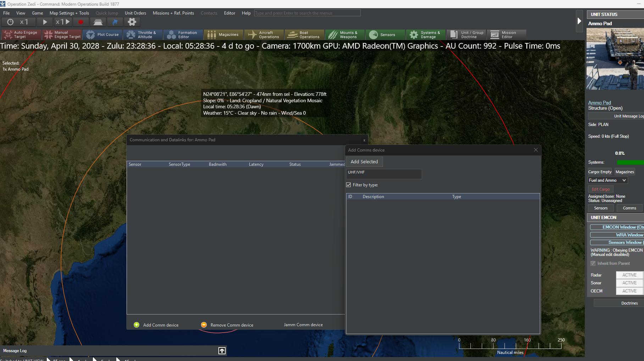Viewport: 644px width, 361px height.
Task: Click the Sensors button in Unit Status
Action: click(601, 208)
